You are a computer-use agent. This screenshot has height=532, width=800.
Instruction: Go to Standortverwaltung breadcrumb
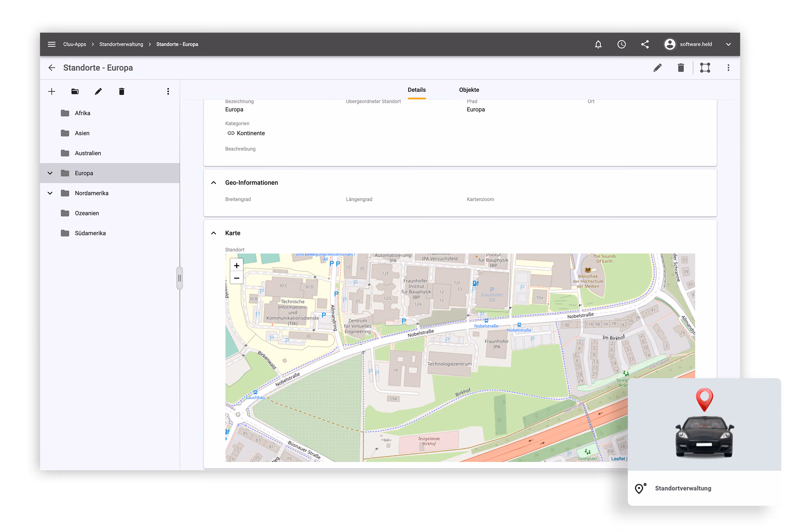point(121,44)
